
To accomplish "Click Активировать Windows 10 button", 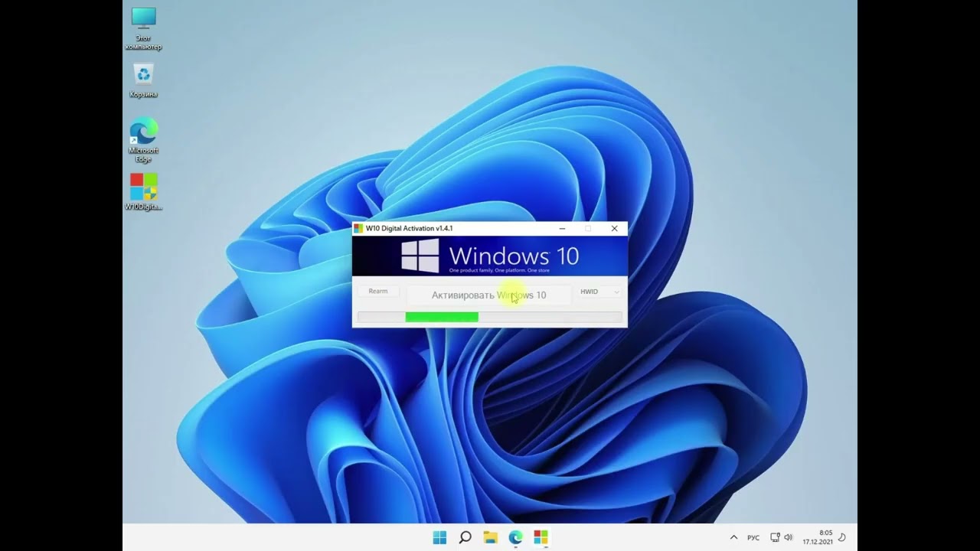I will click(x=489, y=295).
